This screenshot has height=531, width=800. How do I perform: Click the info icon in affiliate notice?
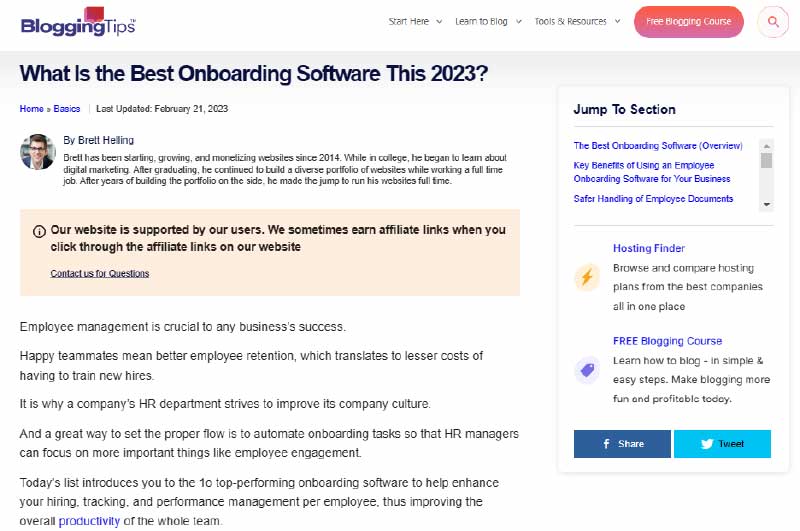(x=39, y=231)
